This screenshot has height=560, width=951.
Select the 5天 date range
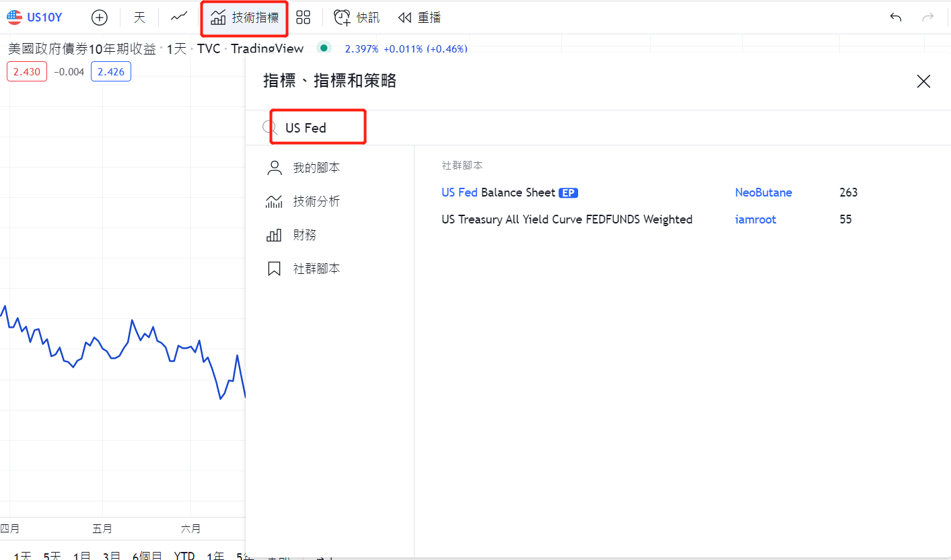52,555
